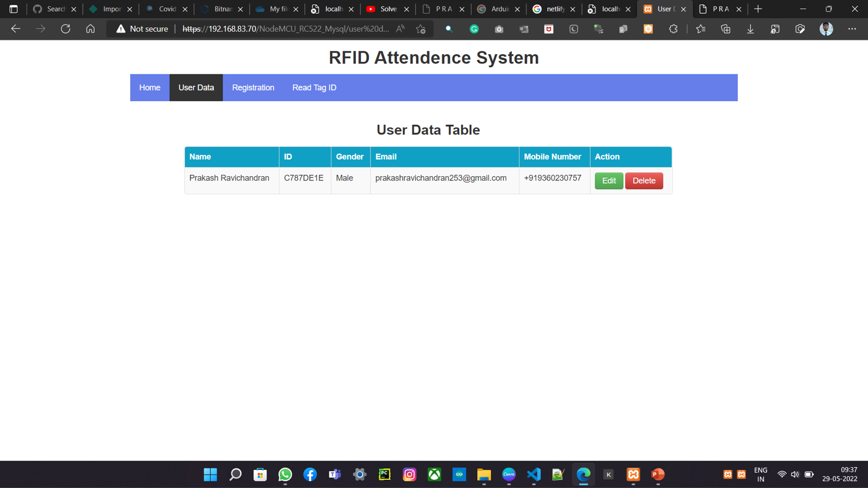Edit Prakash Ravichandran's record

[x=609, y=181]
